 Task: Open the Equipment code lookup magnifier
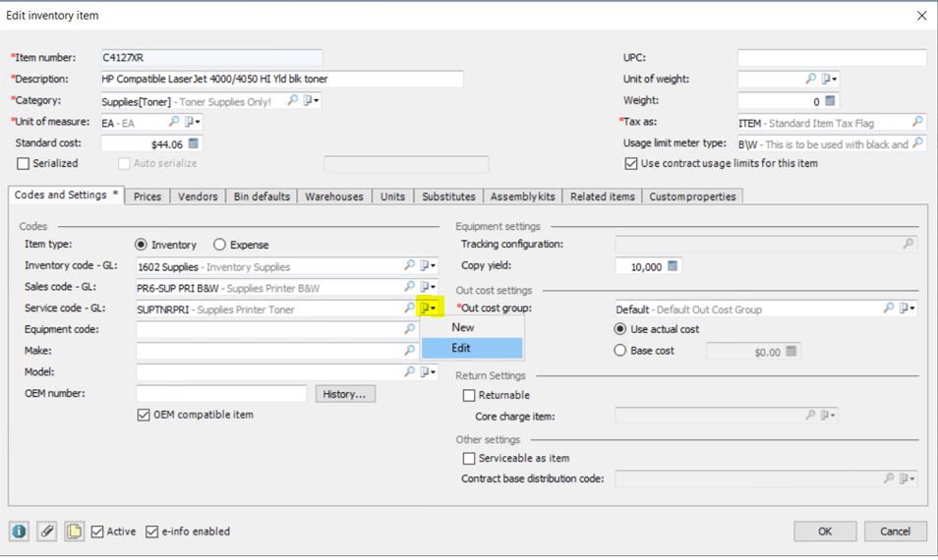409,329
